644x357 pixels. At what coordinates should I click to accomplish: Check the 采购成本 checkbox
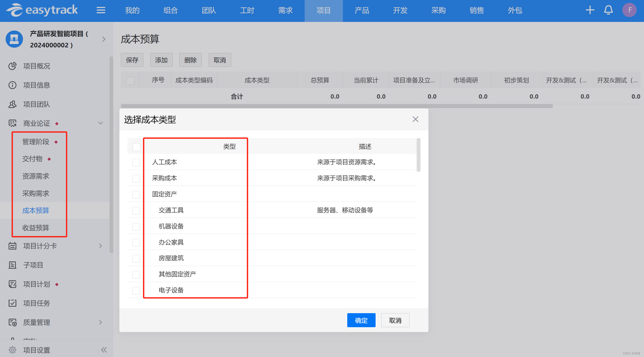click(x=136, y=178)
